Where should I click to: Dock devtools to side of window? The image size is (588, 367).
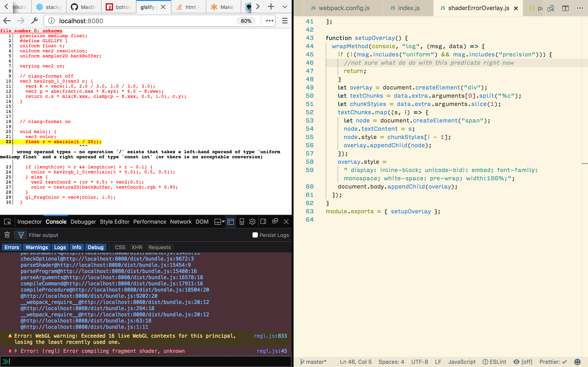click(x=263, y=222)
